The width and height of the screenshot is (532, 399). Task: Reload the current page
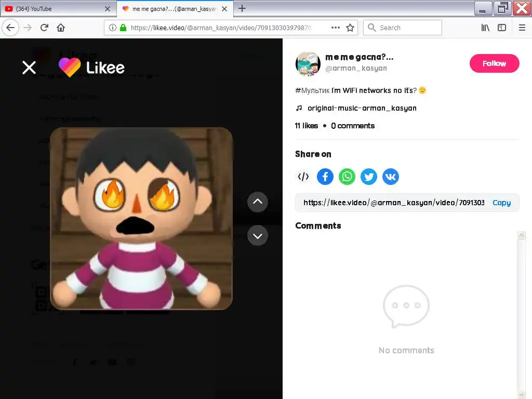click(x=44, y=28)
